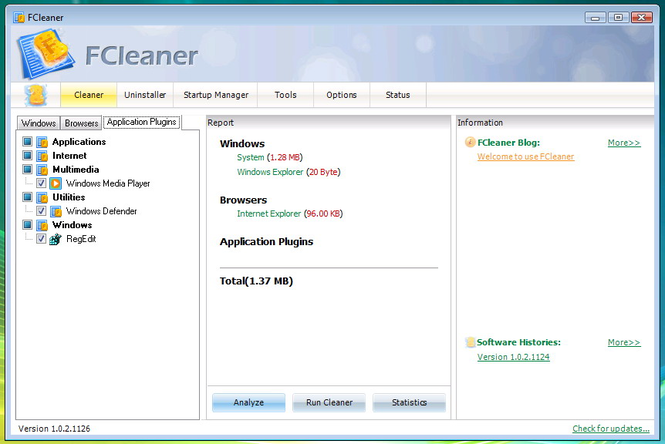665x444 pixels.
Task: Click the Applications category folder icon
Action: 42,142
